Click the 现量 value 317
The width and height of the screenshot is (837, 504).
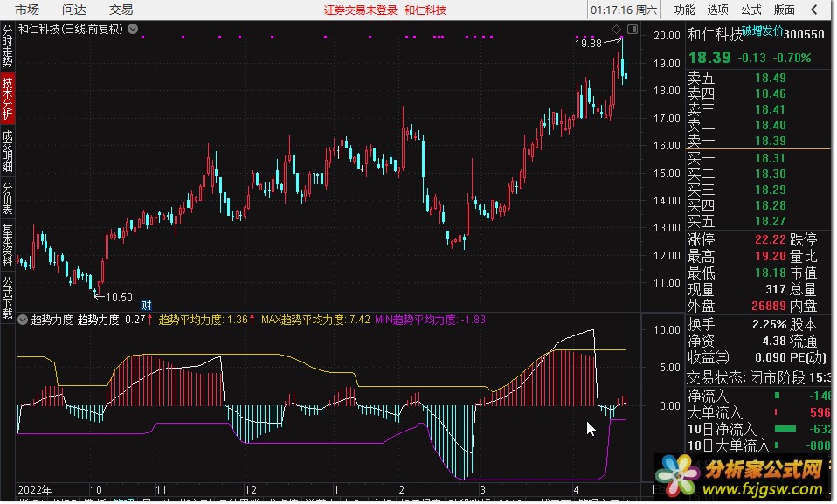pyautogui.click(x=776, y=289)
